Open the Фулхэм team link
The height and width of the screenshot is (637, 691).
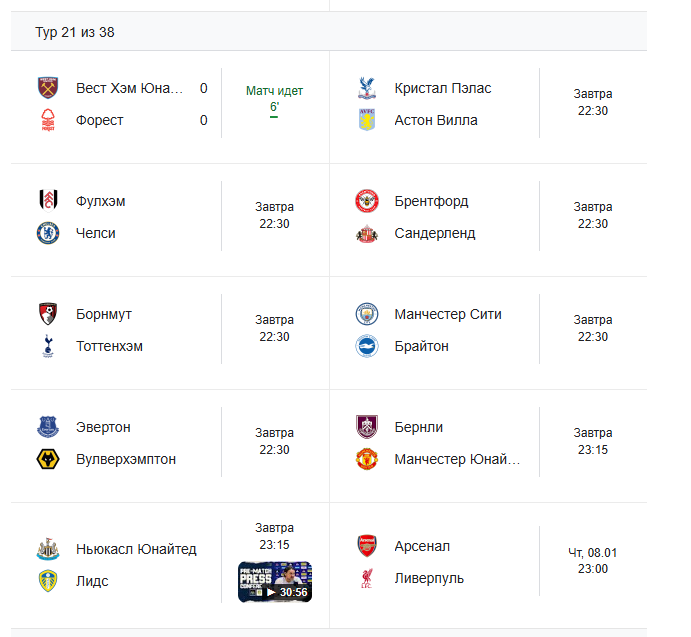coord(100,201)
